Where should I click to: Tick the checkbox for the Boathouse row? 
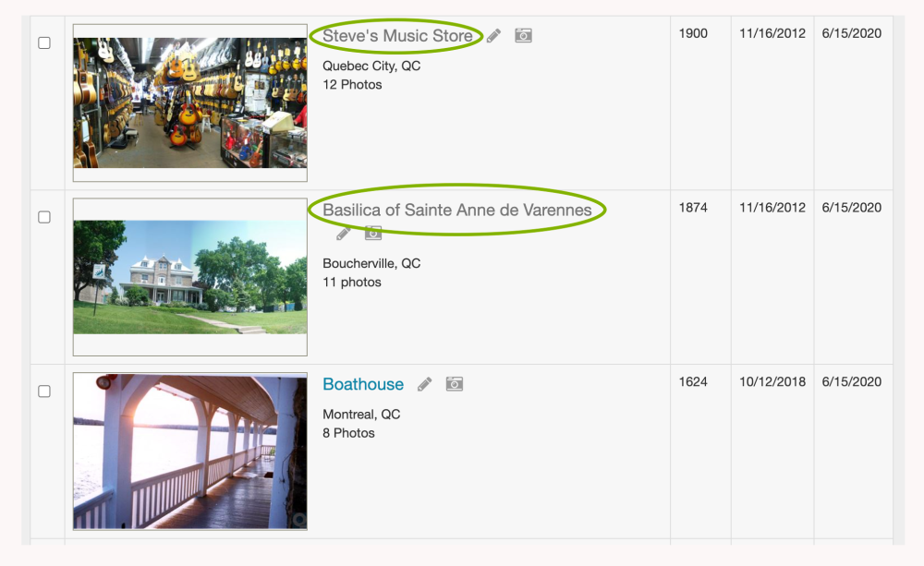(x=44, y=391)
